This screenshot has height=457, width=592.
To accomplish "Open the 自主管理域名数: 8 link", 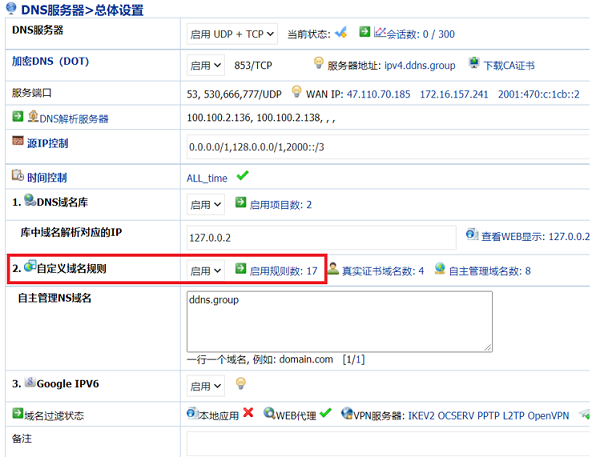I will tap(490, 271).
